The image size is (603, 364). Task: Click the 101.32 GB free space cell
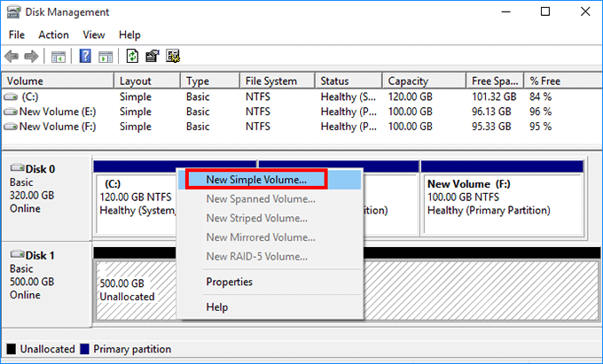coord(494,97)
